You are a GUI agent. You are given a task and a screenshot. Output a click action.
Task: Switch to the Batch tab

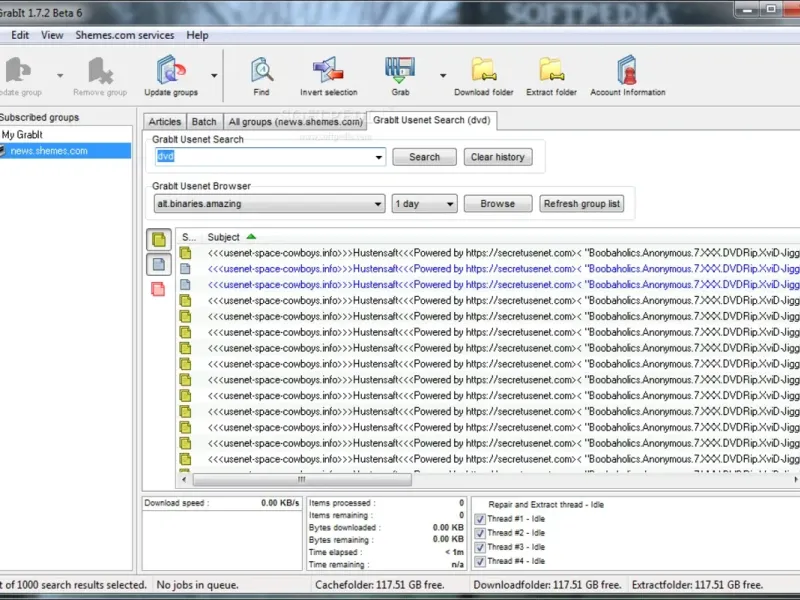tap(204, 122)
